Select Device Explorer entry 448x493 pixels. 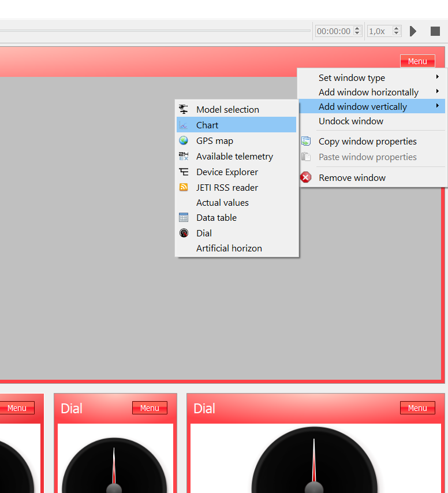[x=236, y=172]
